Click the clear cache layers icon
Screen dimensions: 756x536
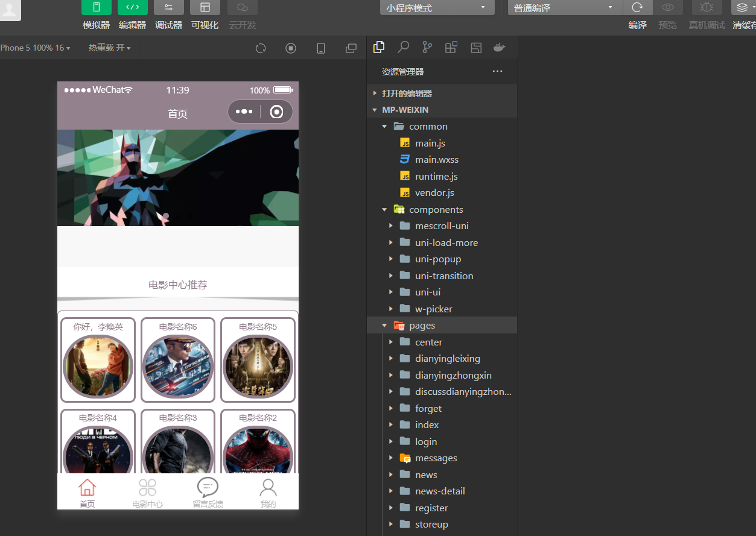(x=743, y=7)
